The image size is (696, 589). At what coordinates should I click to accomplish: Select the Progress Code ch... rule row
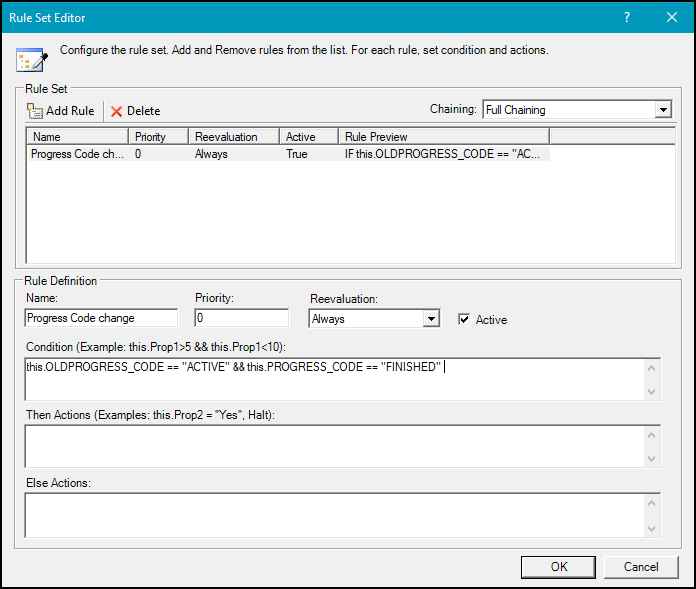coord(289,154)
